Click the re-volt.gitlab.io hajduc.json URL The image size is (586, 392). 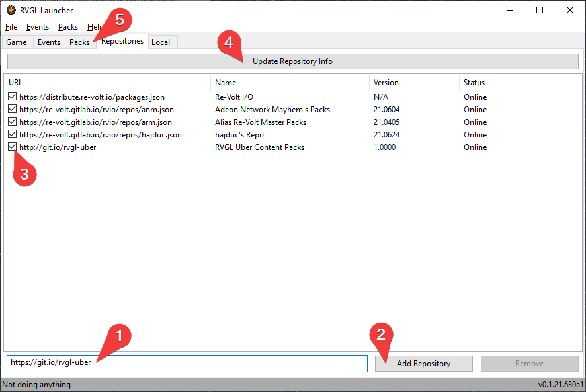[101, 135]
